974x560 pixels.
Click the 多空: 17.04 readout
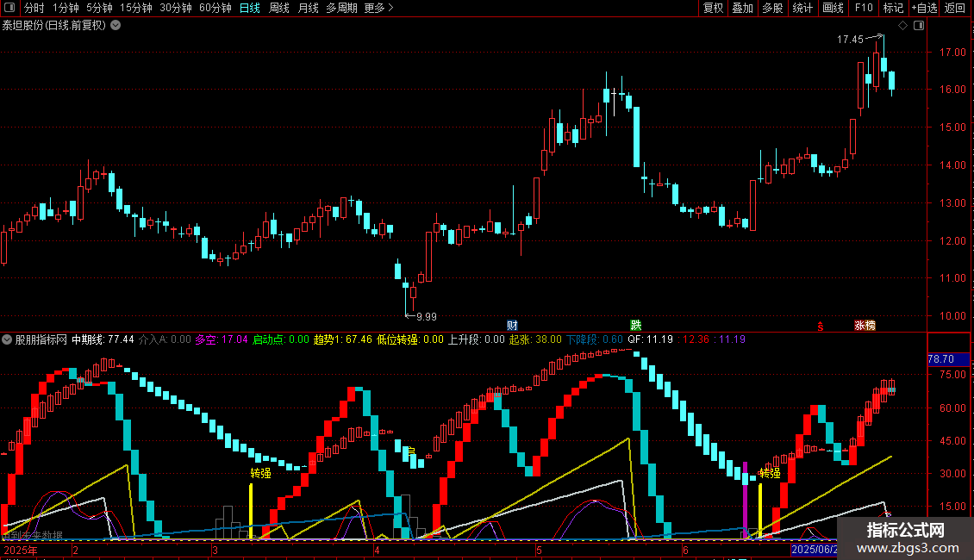point(222,339)
